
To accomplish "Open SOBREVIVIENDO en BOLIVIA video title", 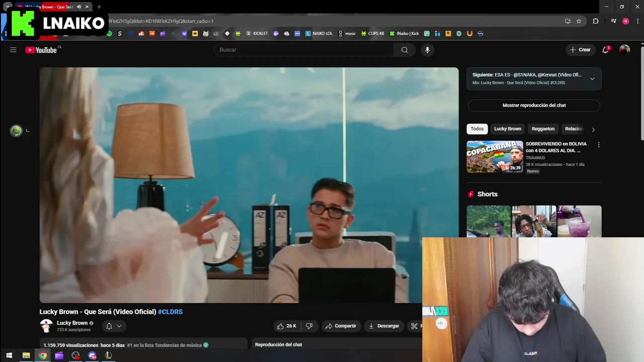I will (556, 147).
